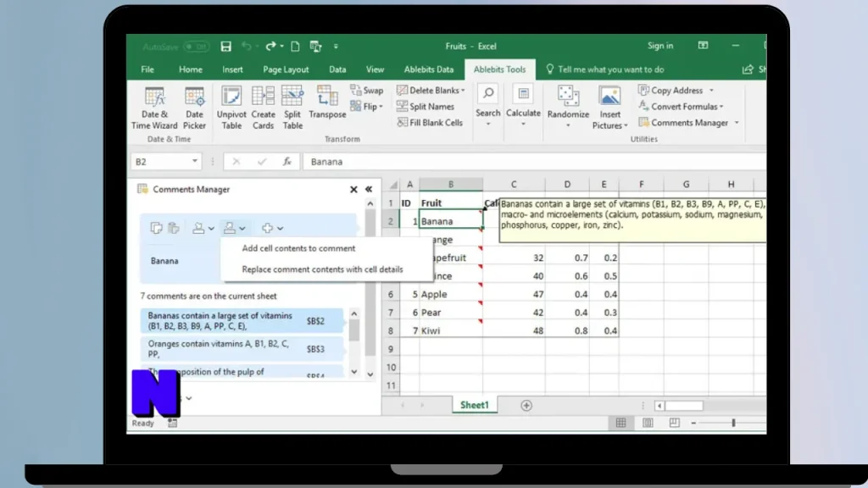868x488 pixels.
Task: Switch to the Ablebits Data tab
Action: pyautogui.click(x=428, y=69)
